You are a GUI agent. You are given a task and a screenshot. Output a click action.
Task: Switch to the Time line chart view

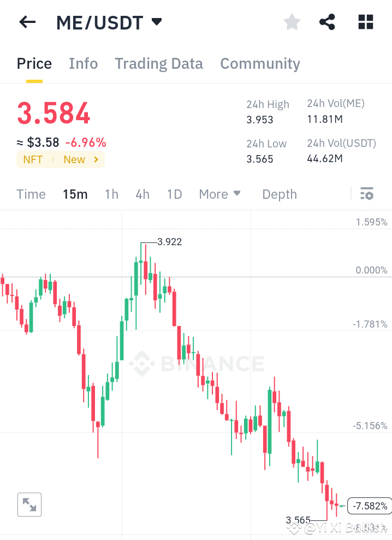31,194
